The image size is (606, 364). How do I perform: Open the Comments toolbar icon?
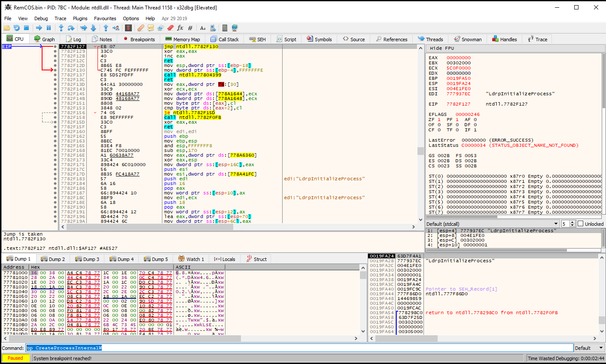click(x=150, y=28)
